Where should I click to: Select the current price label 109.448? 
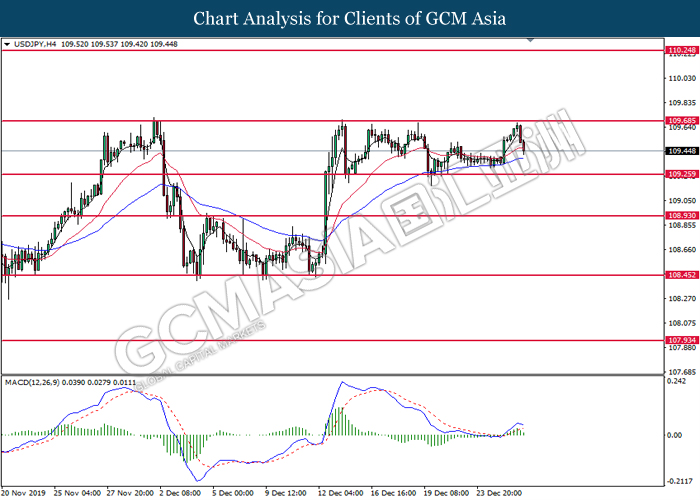[x=682, y=151]
